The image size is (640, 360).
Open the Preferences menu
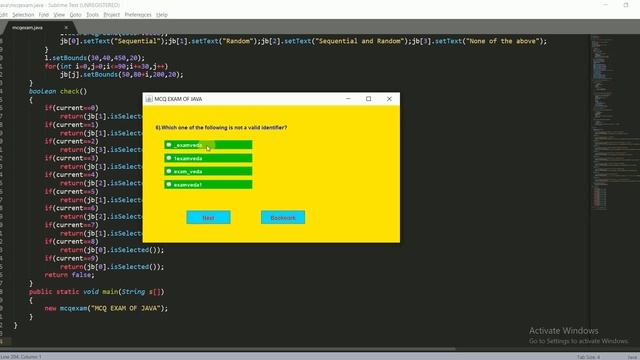[x=138, y=15]
